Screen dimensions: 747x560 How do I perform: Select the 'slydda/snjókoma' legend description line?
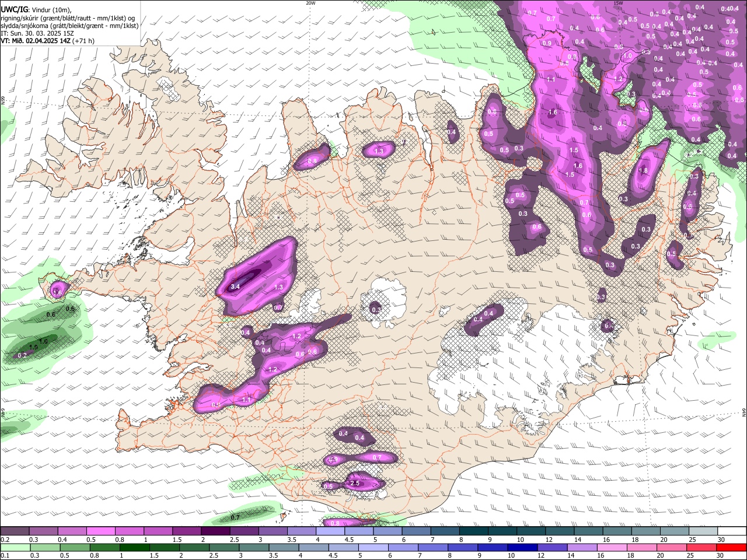point(69,26)
